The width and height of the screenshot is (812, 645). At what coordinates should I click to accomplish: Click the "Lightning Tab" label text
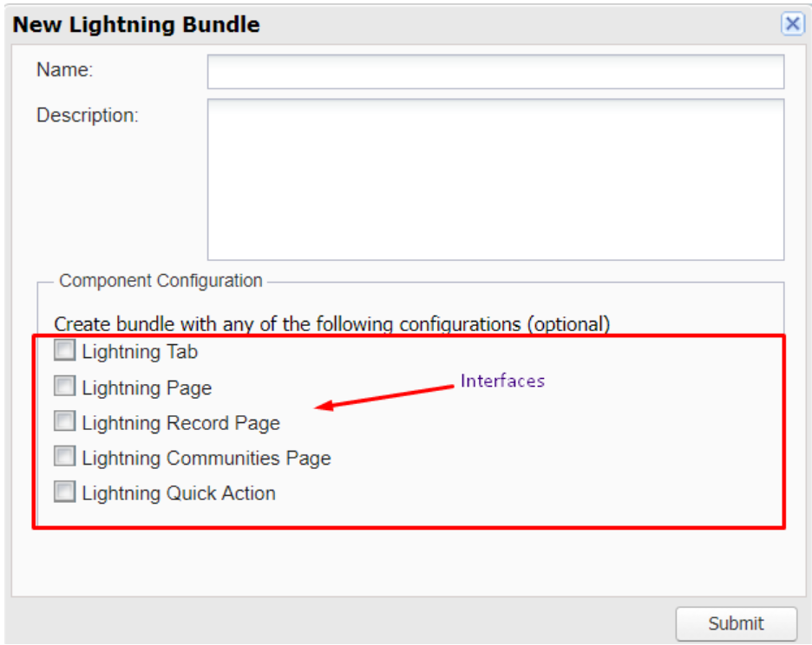140,352
